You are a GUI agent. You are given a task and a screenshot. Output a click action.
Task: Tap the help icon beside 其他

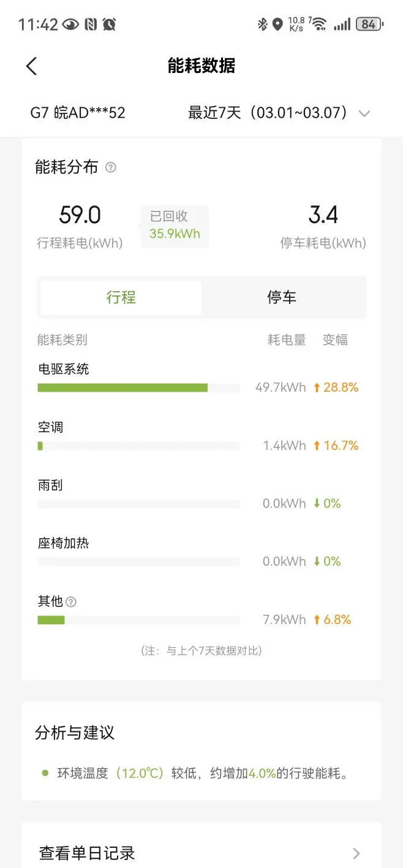coord(71,602)
